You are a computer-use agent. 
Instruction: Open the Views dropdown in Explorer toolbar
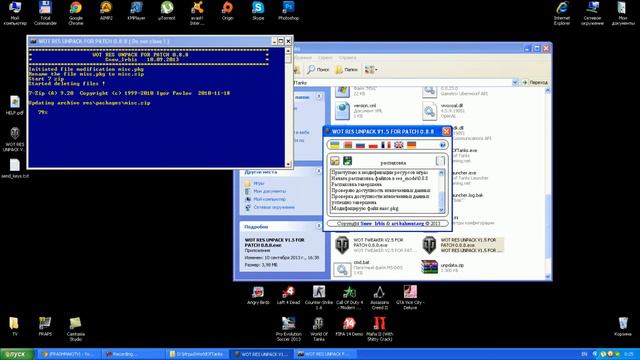click(x=371, y=70)
